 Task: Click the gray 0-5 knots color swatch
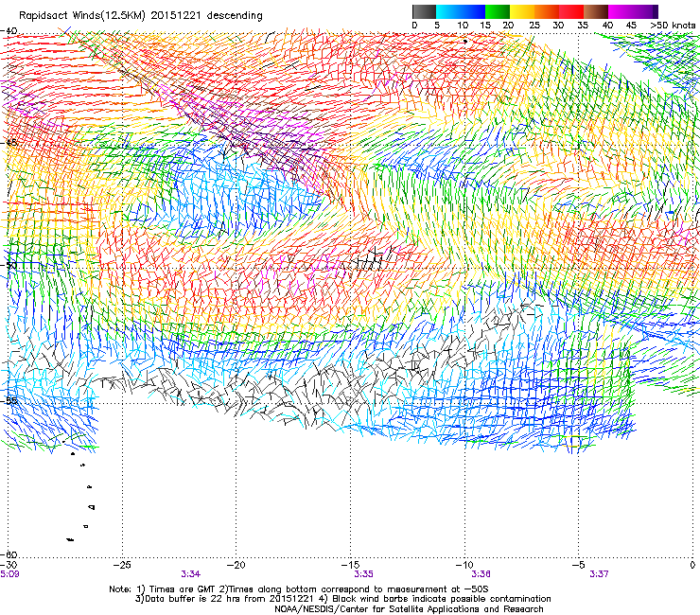coord(424,11)
